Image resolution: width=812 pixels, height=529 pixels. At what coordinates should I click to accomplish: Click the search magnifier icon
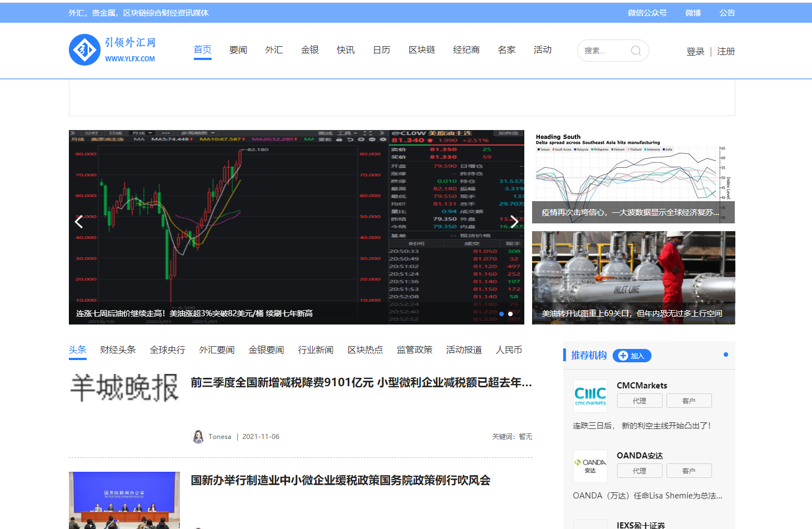[x=636, y=51]
